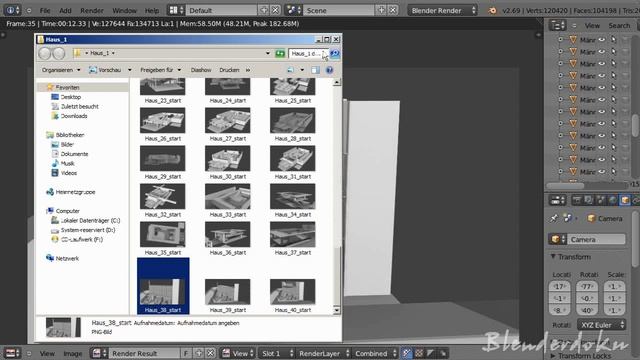This screenshot has width=640, height=360.
Task: Click Aufnahmedatum angeben in details pane
Action: pos(208,323)
